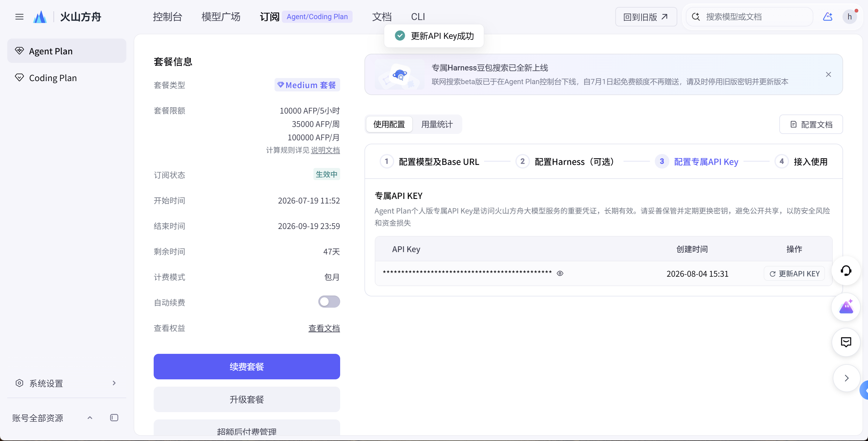The image size is (868, 441).
Task: Focus the 搜索模型或文档 search field
Action: pos(749,16)
